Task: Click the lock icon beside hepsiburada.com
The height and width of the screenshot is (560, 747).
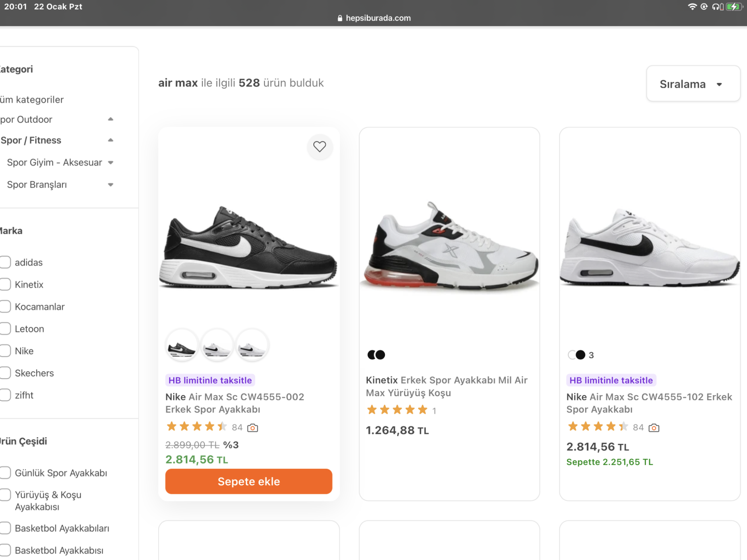Action: (340, 18)
